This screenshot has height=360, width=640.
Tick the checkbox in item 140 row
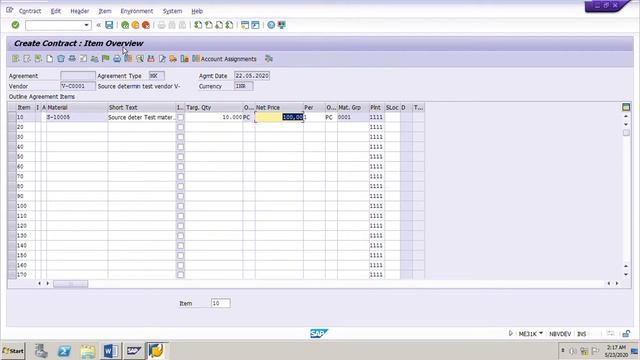[x=180, y=245]
